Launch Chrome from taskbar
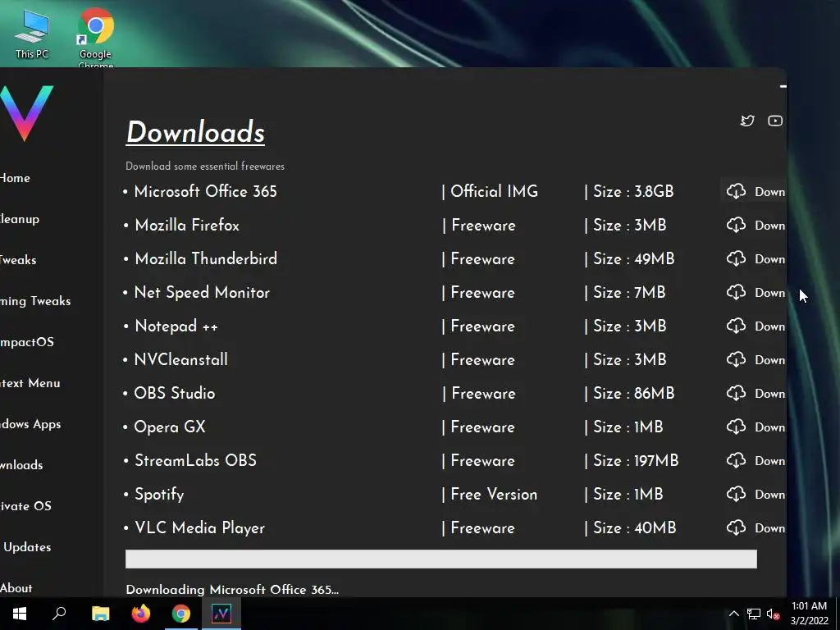 tap(181, 614)
